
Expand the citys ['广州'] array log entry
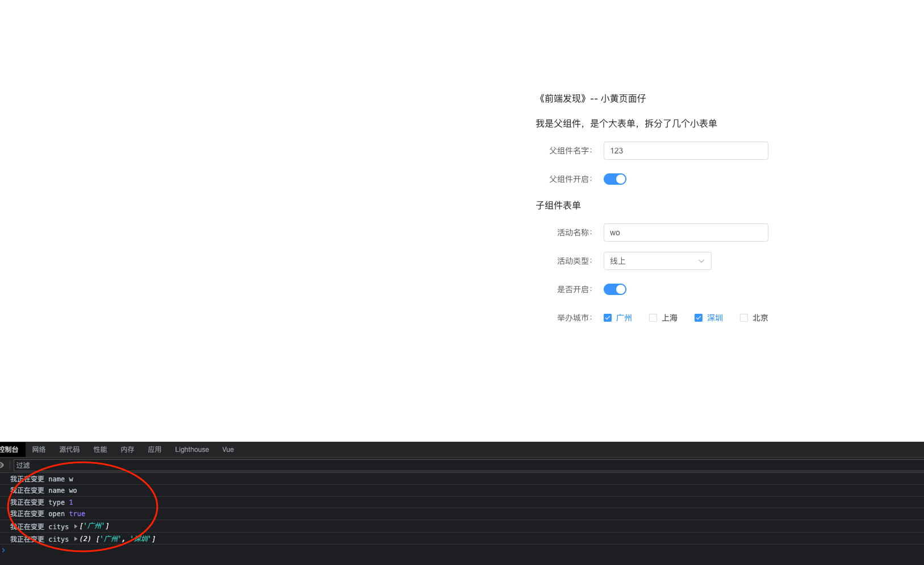(x=76, y=526)
